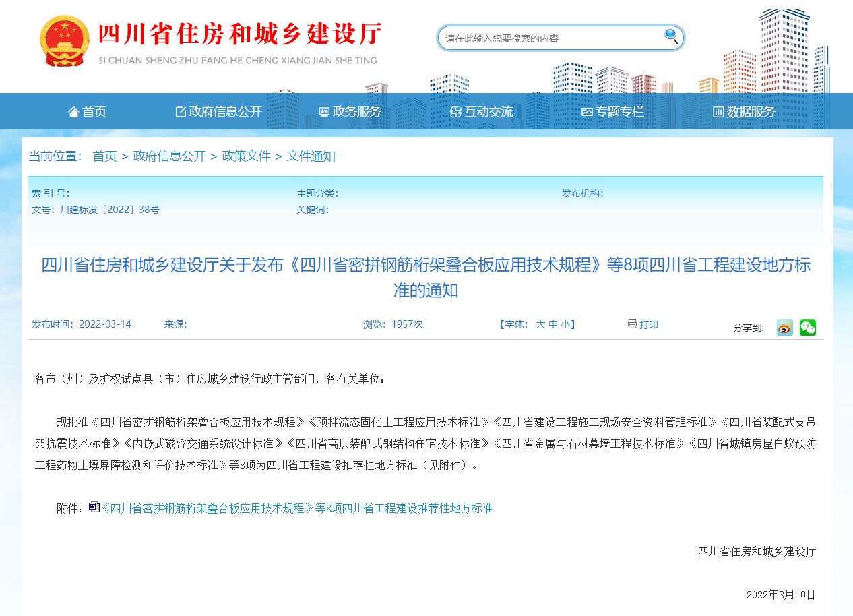
Task: Click the home icon beside 首页
Action: [x=74, y=112]
